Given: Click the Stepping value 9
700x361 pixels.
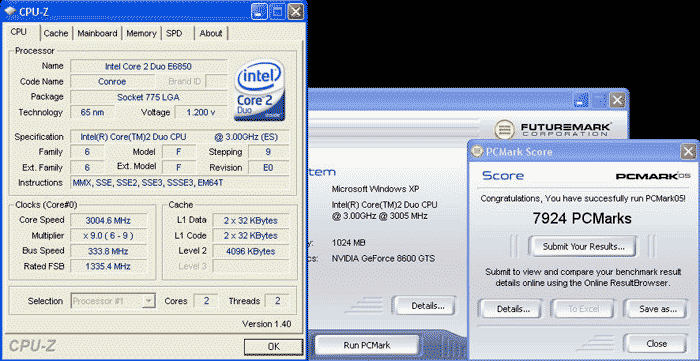Looking at the screenshot, I should [x=268, y=152].
